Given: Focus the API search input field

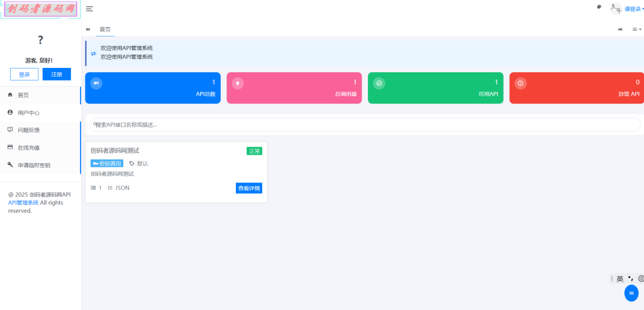Looking at the screenshot, I should (x=365, y=125).
